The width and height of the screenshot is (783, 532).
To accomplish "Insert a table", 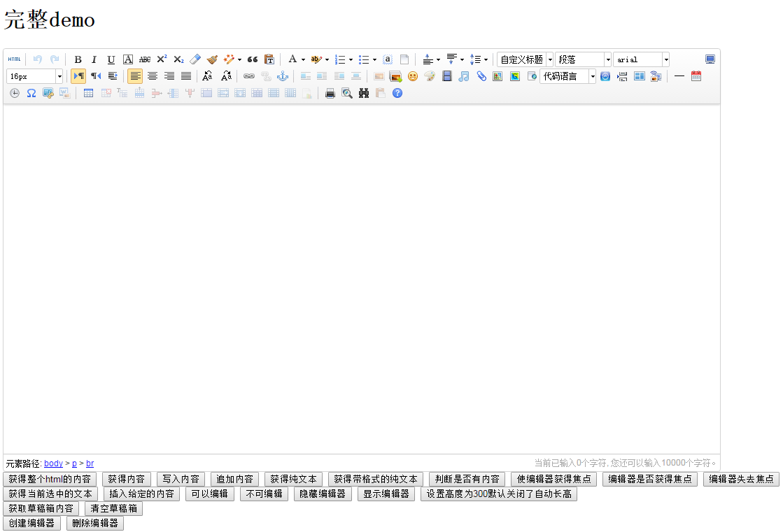I will pyautogui.click(x=88, y=93).
